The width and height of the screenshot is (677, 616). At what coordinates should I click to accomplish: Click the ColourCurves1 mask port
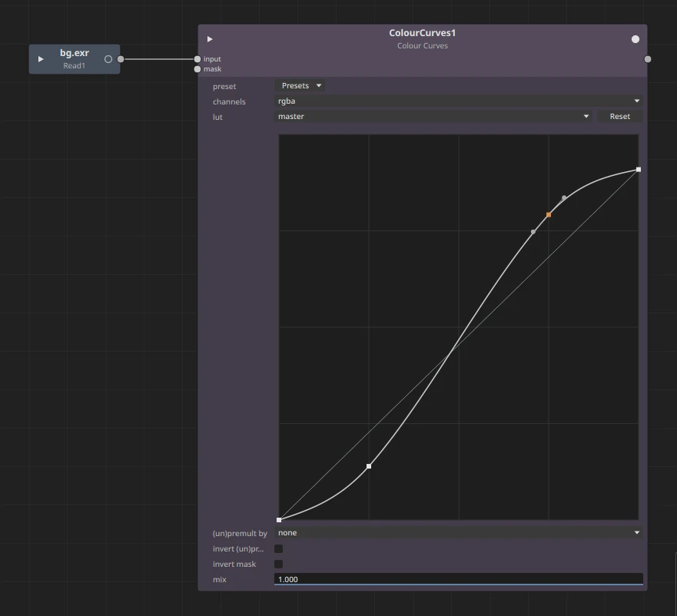pos(197,69)
